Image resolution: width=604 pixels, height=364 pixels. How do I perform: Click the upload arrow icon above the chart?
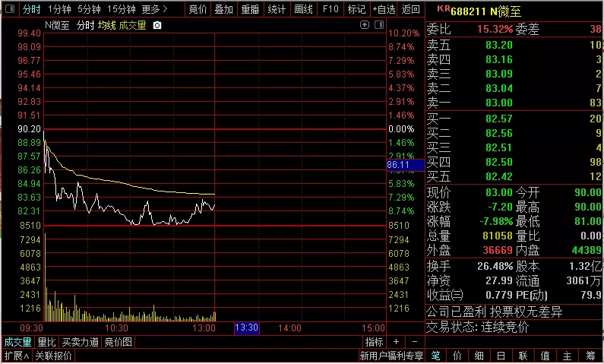tap(365, 25)
